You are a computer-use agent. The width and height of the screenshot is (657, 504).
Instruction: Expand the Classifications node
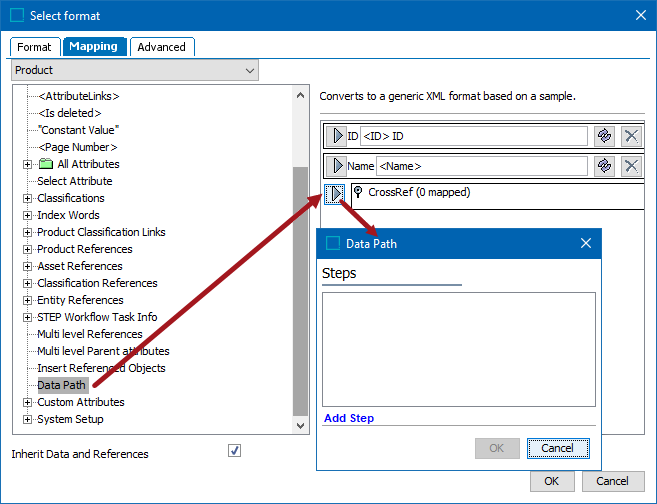click(x=27, y=198)
